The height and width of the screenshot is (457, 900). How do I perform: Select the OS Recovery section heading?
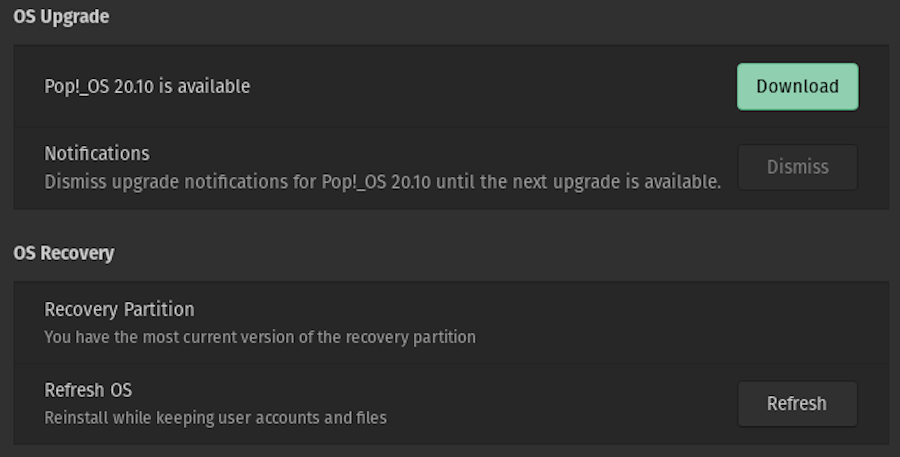[x=64, y=253]
